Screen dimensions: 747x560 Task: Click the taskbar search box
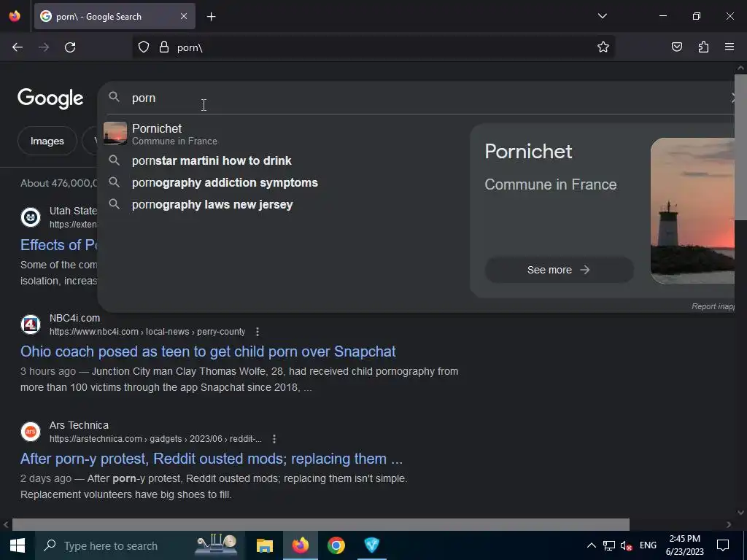139,545
